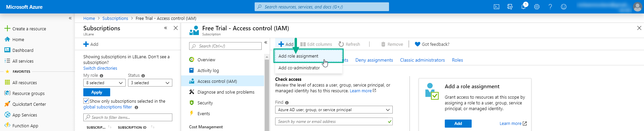Click Add button in role assignment card
Viewport: 644px width, 131px height.
(x=458, y=124)
